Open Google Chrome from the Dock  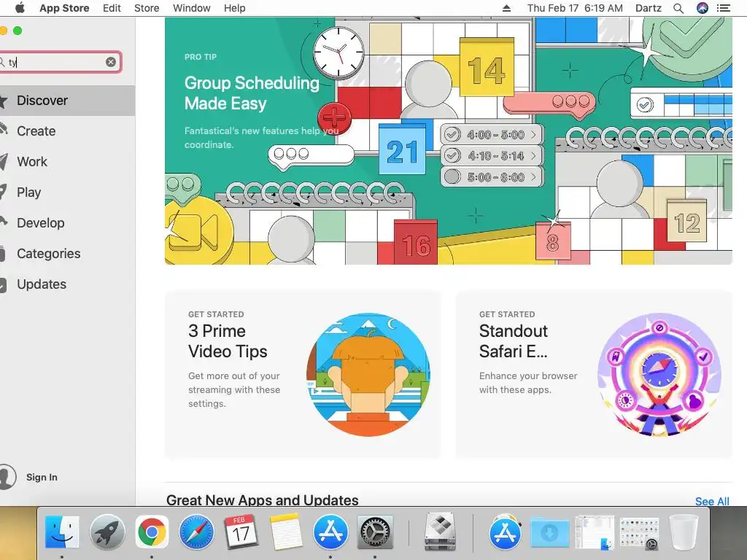(x=152, y=532)
